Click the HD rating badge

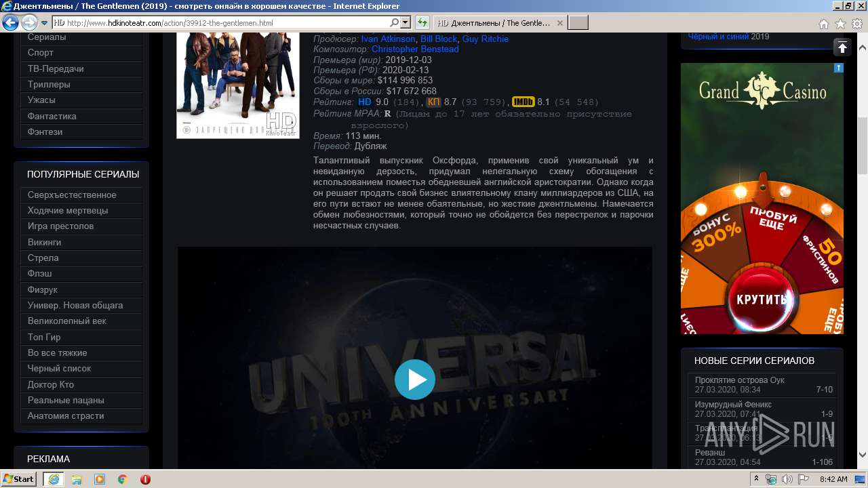365,102
